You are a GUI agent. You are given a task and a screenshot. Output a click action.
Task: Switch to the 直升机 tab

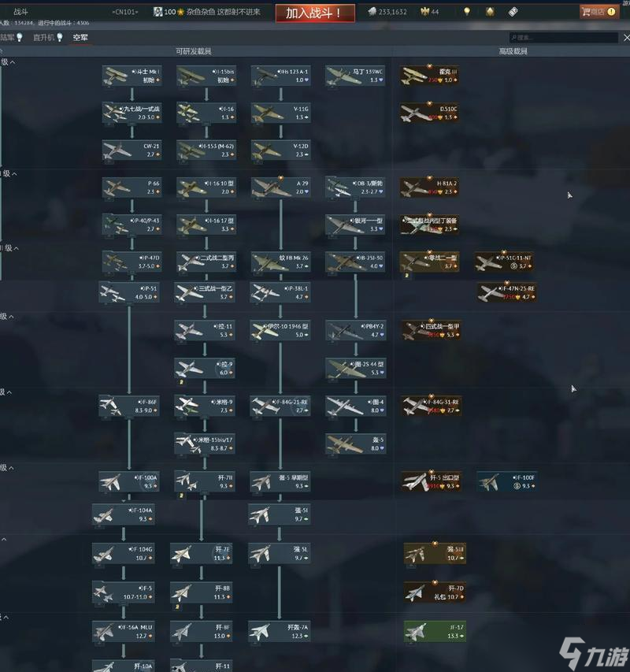click(x=44, y=37)
